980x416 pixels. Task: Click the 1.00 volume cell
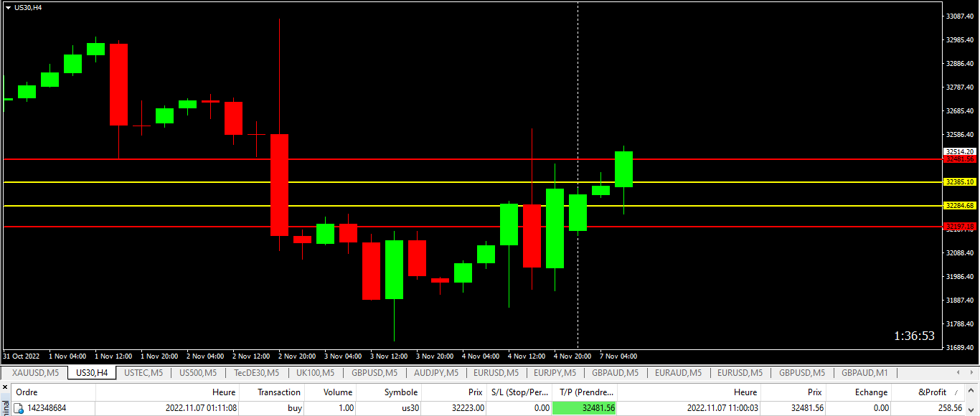pyautogui.click(x=345, y=408)
